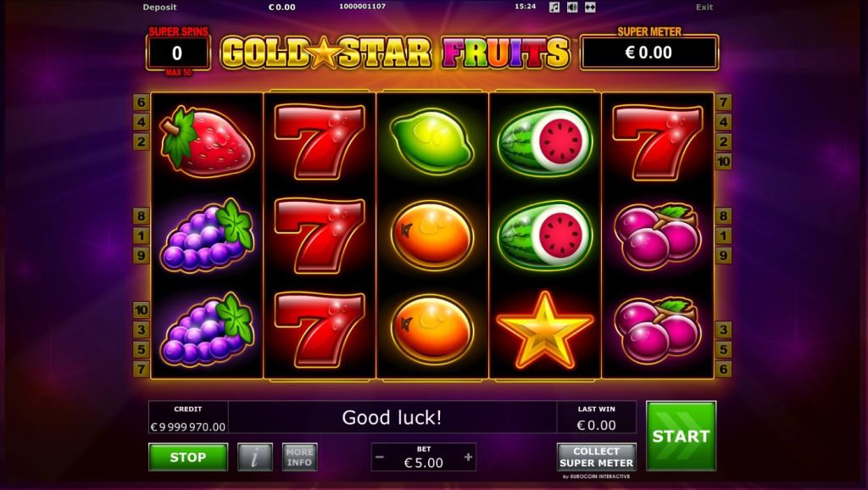
Task: Click the green STOP button
Action: pyautogui.click(x=188, y=457)
